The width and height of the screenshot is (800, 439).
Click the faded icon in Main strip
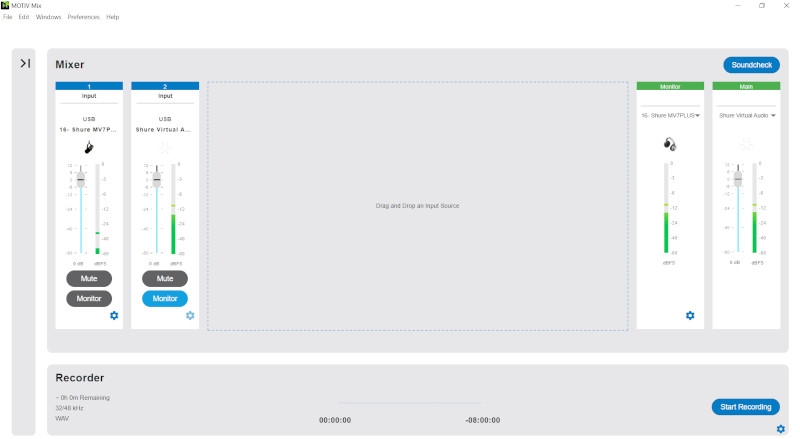coord(746,144)
